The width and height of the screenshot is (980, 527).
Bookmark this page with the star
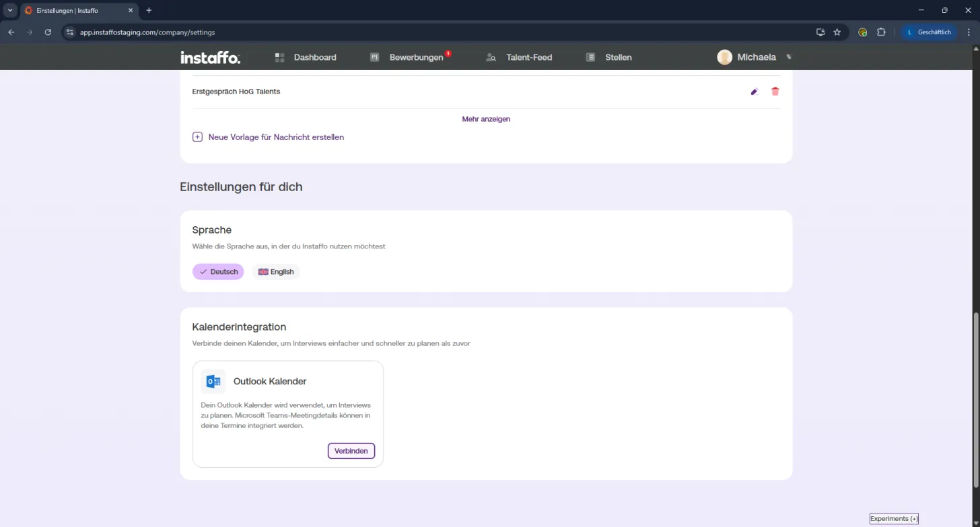(x=837, y=32)
